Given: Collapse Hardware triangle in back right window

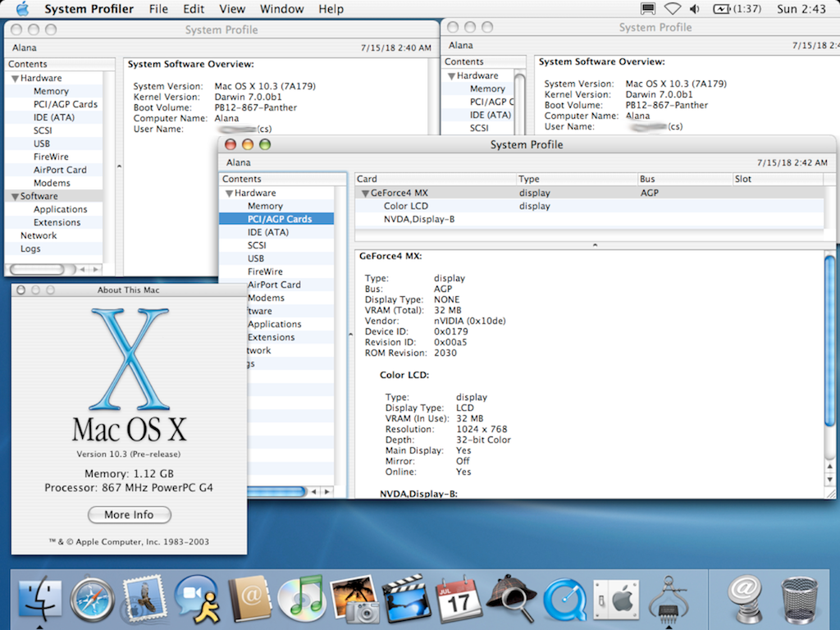Looking at the screenshot, I should (x=452, y=76).
